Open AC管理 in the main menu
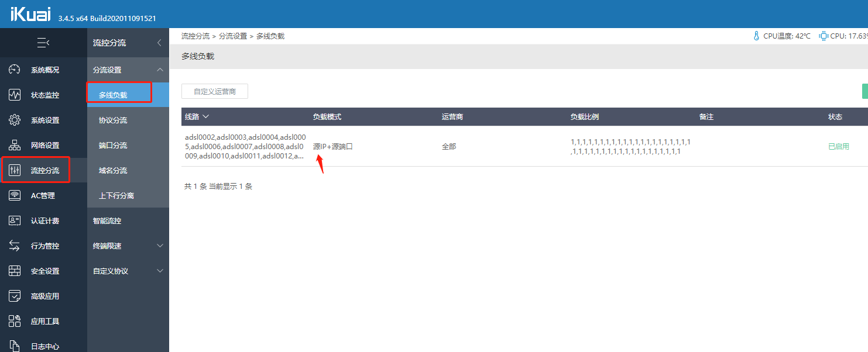The width and height of the screenshot is (868, 352). tap(43, 195)
